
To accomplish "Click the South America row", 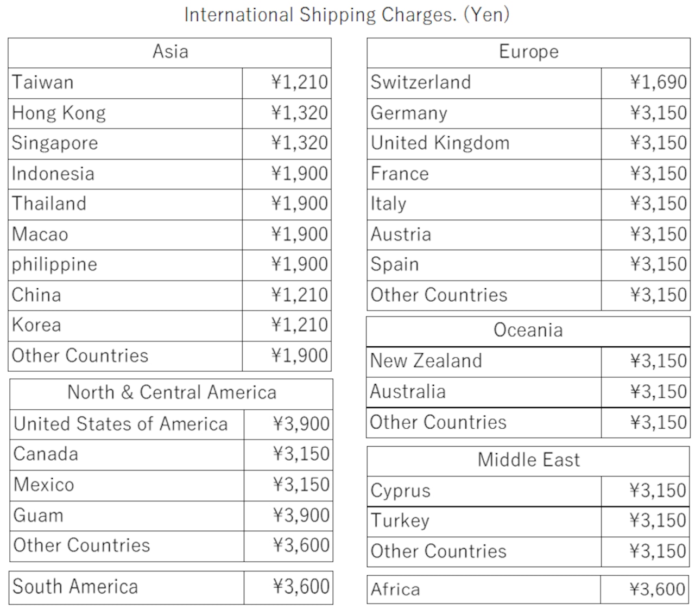I will point(171,587).
